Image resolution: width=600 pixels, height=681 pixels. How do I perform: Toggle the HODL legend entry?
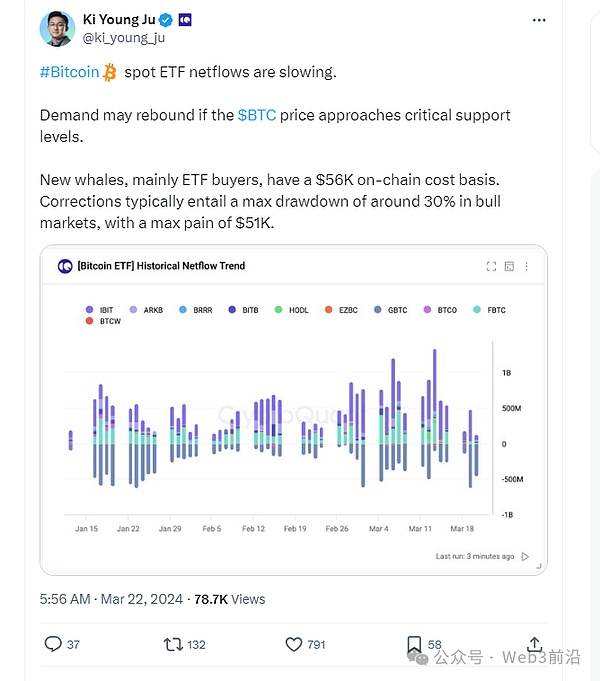point(292,310)
